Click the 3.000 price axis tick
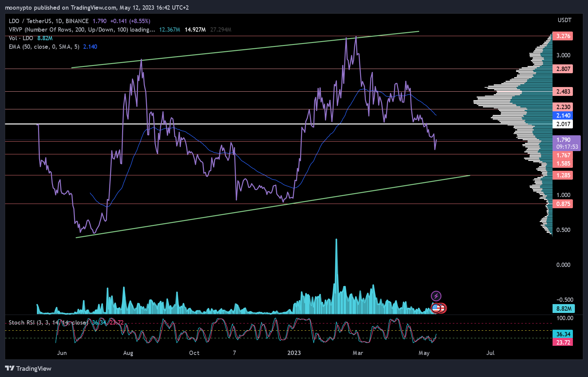This screenshot has width=588, height=377. 563,55
